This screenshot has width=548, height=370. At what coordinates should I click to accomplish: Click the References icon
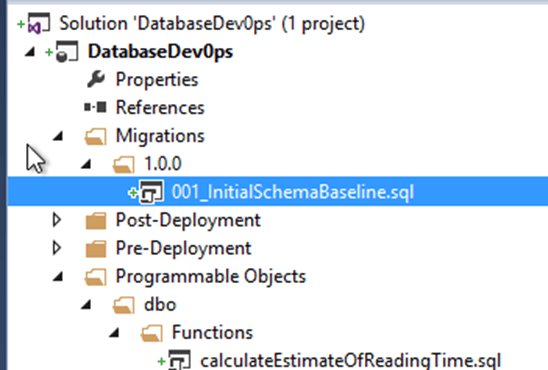(95, 107)
